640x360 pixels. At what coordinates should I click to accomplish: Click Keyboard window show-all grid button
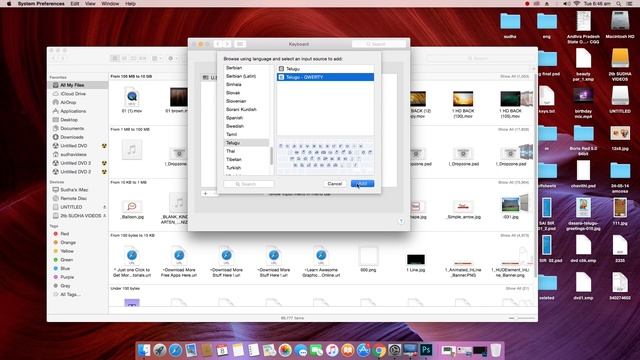coord(240,44)
